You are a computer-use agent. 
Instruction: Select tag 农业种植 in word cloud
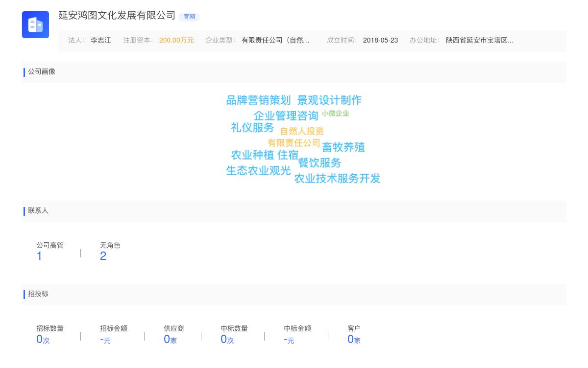tap(253, 155)
